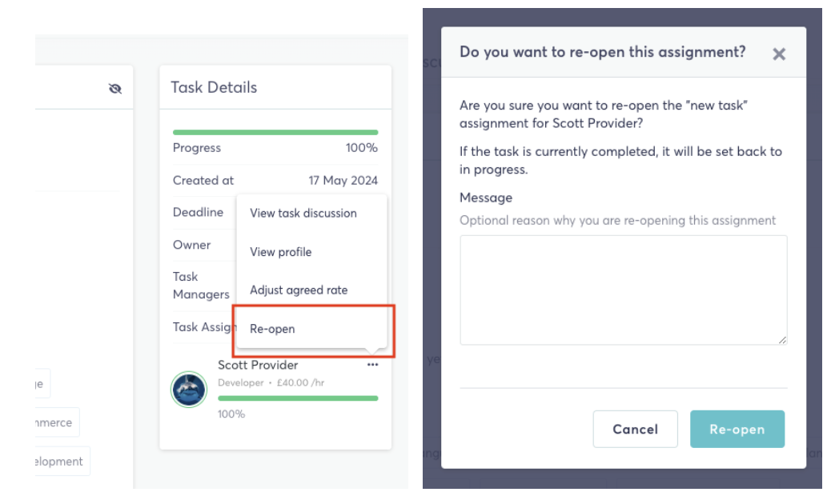
Task: Select Adjust agreed rate option
Action: (299, 290)
